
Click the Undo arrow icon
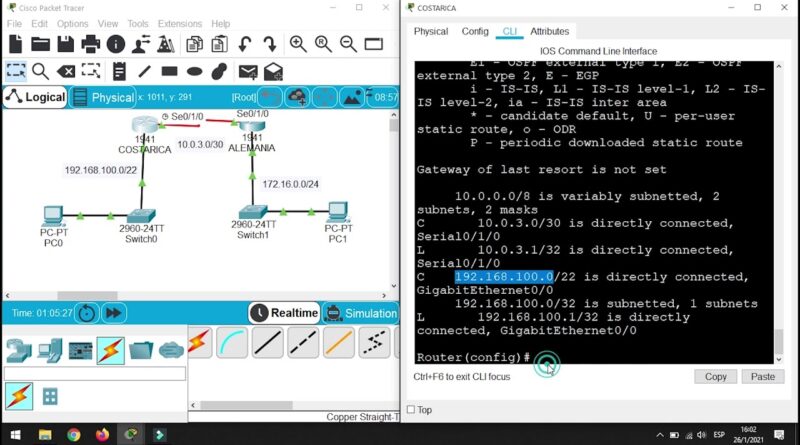(x=245, y=44)
